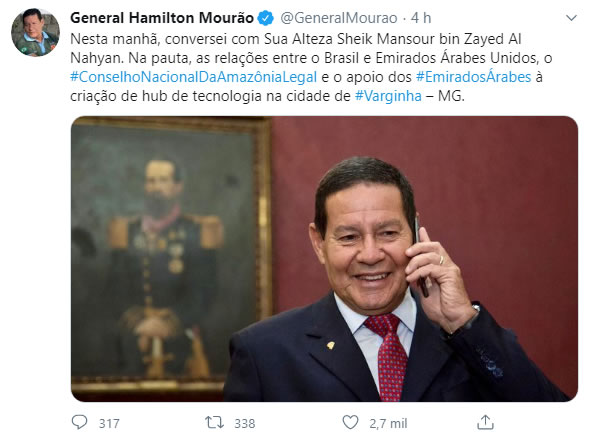Retweet using the arrows icon
This screenshot has height=441, width=592.
214,422
